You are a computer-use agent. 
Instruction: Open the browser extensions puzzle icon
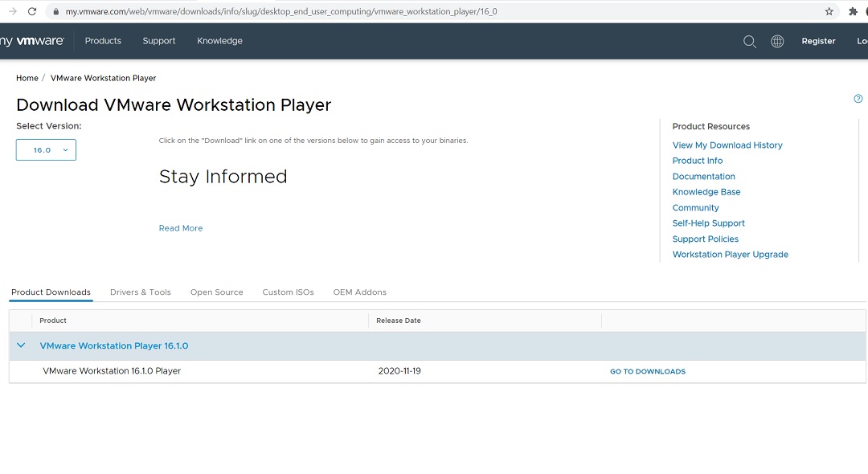(853, 11)
